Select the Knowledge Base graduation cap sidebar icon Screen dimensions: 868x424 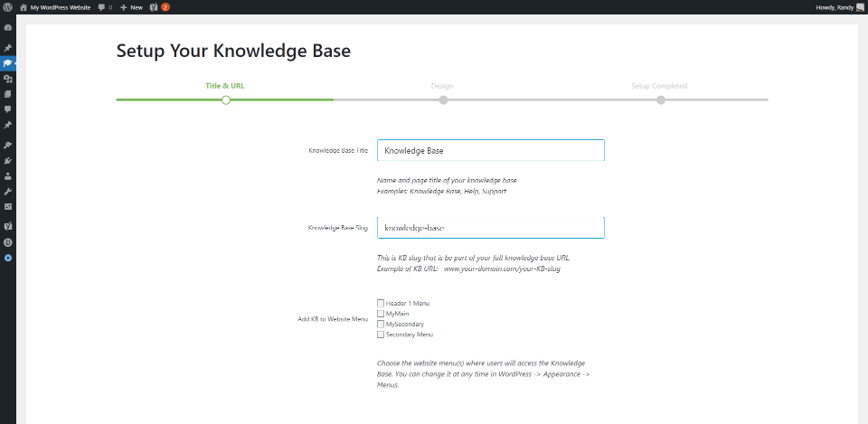coord(7,63)
